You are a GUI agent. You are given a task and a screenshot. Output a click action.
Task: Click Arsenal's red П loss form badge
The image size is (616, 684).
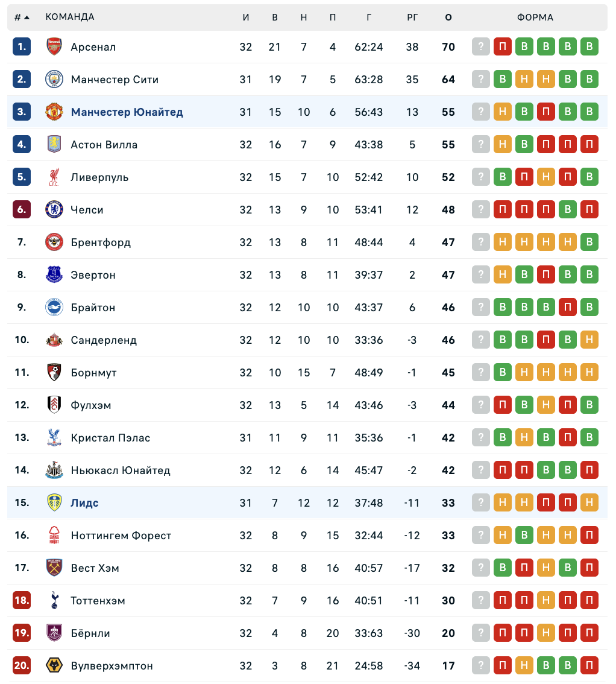click(503, 47)
